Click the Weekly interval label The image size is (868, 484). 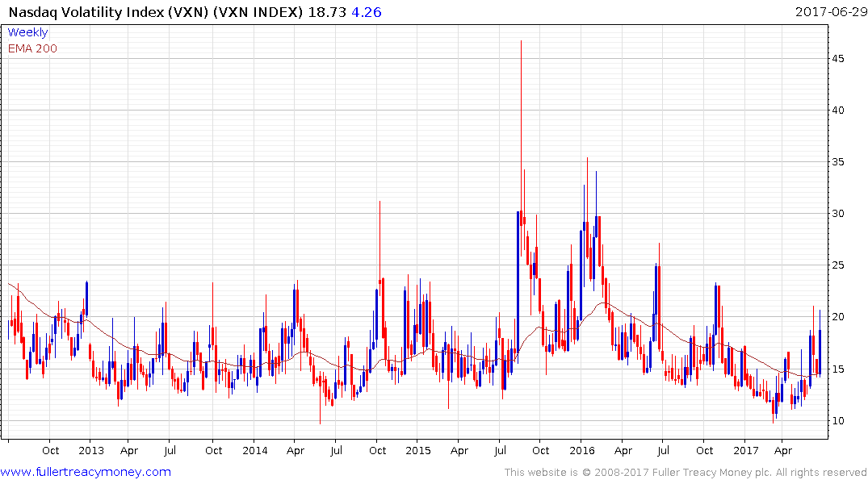pos(27,32)
